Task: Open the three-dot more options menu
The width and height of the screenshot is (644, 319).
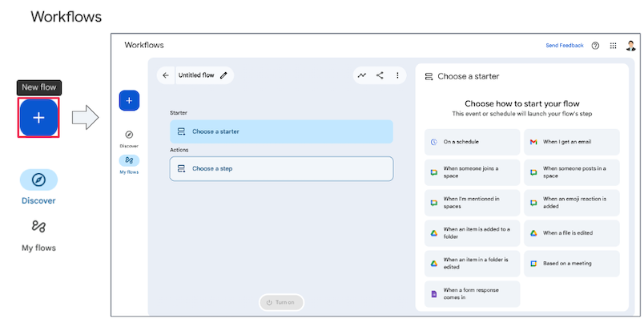Action: click(397, 75)
